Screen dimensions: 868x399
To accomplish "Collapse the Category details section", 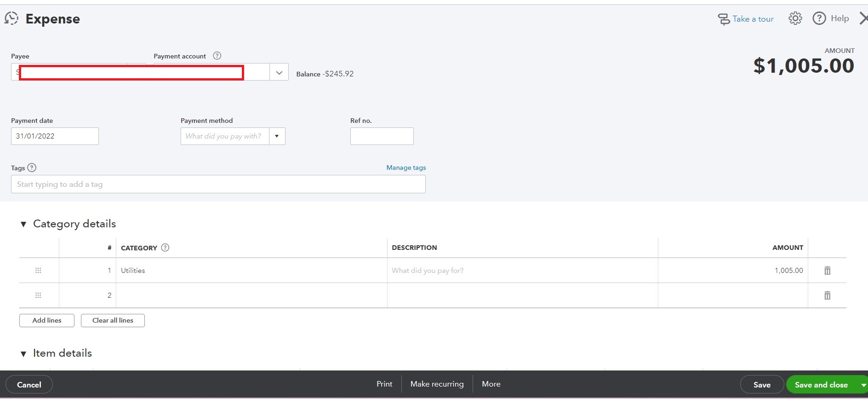I will pos(23,224).
